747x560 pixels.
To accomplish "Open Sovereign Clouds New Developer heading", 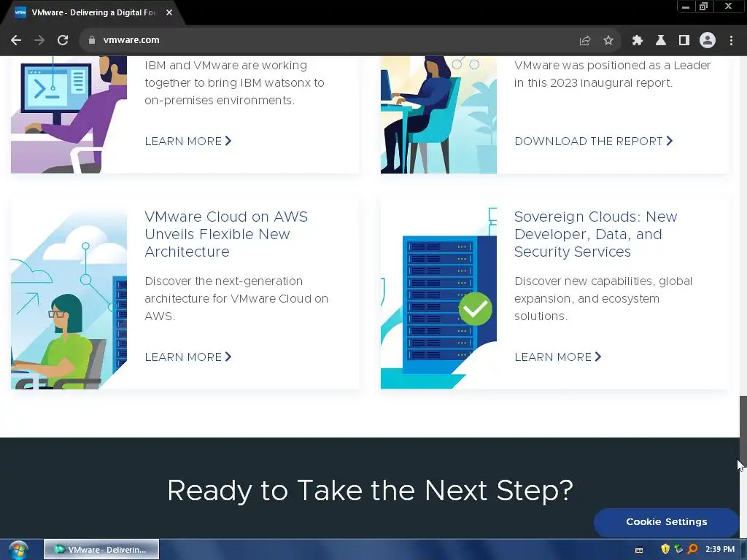I will (x=595, y=234).
